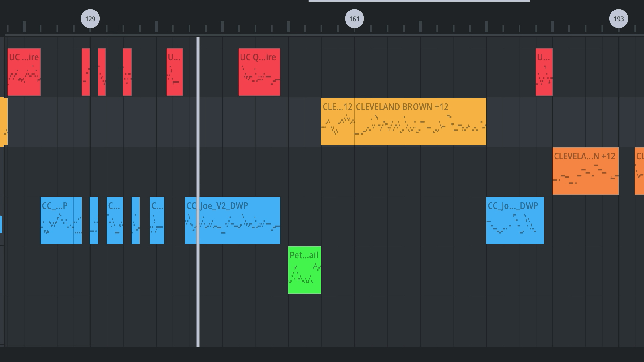Select unlabeled blue clip between the "C..." clips
The height and width of the screenshot is (362, 644).
click(x=136, y=220)
